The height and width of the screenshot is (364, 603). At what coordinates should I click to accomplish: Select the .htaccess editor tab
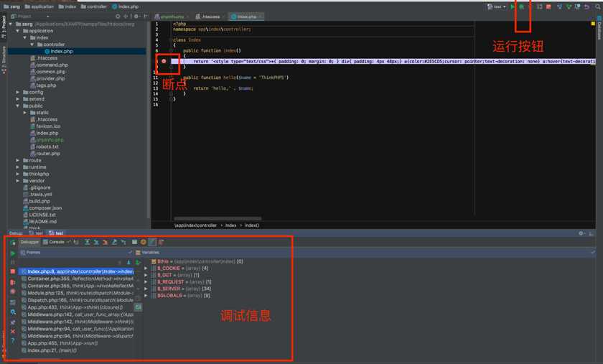(208, 17)
